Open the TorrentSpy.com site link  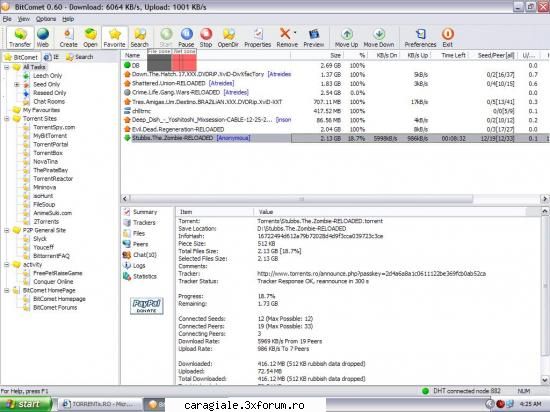click(54, 127)
